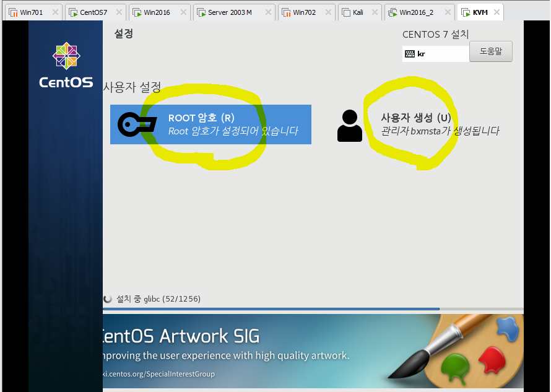This screenshot has height=392, width=551.
Task: Click the 설정 heading text
Action: pyautogui.click(x=124, y=34)
